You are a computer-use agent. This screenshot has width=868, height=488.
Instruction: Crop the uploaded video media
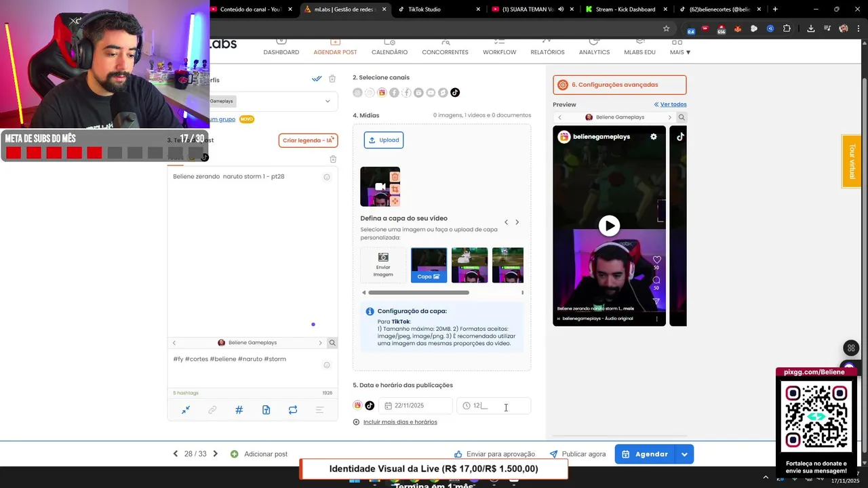(395, 189)
